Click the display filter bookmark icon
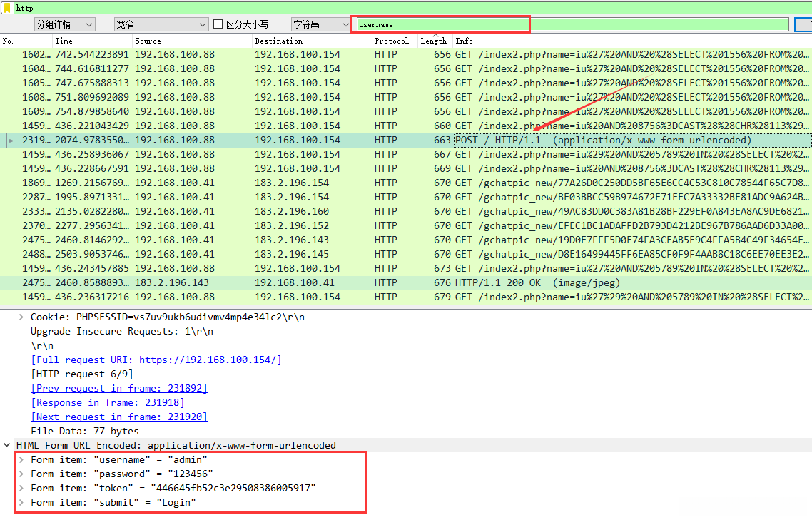The image size is (812, 520). pyautogui.click(x=7, y=8)
